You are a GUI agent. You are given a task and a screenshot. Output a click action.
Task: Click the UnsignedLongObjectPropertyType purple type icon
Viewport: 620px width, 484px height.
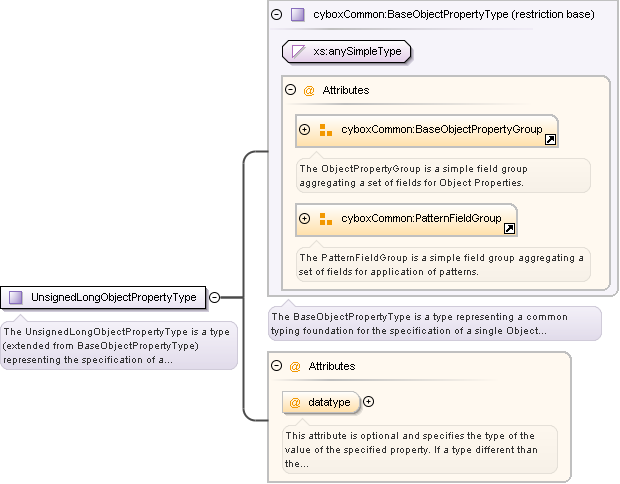coord(16,297)
